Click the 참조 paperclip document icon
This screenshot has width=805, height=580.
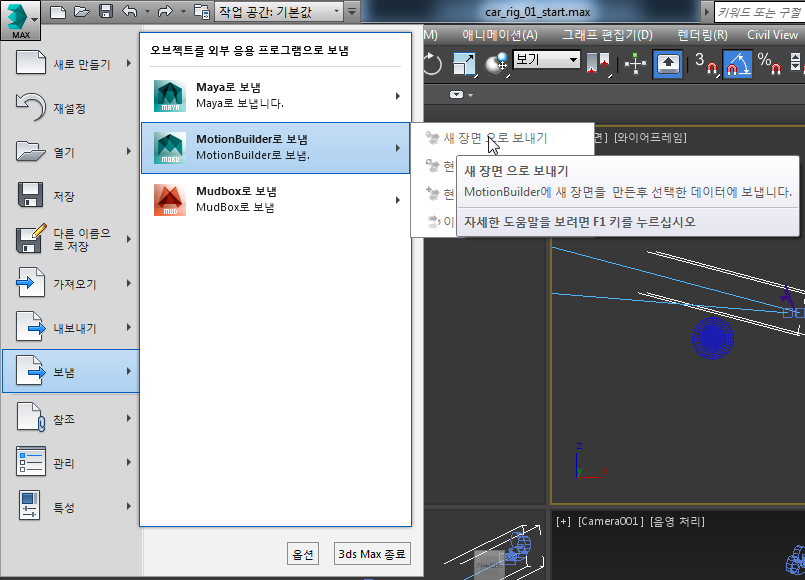pos(31,417)
